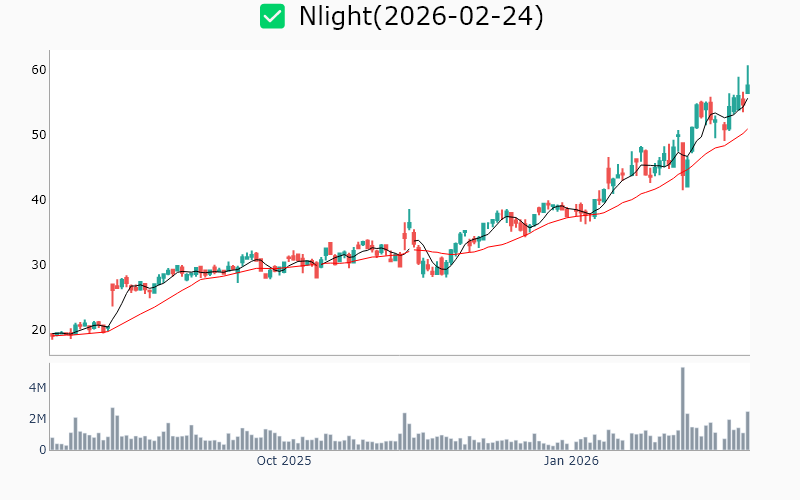
Task: Click the last volume bar at far right
Action: tap(747, 431)
